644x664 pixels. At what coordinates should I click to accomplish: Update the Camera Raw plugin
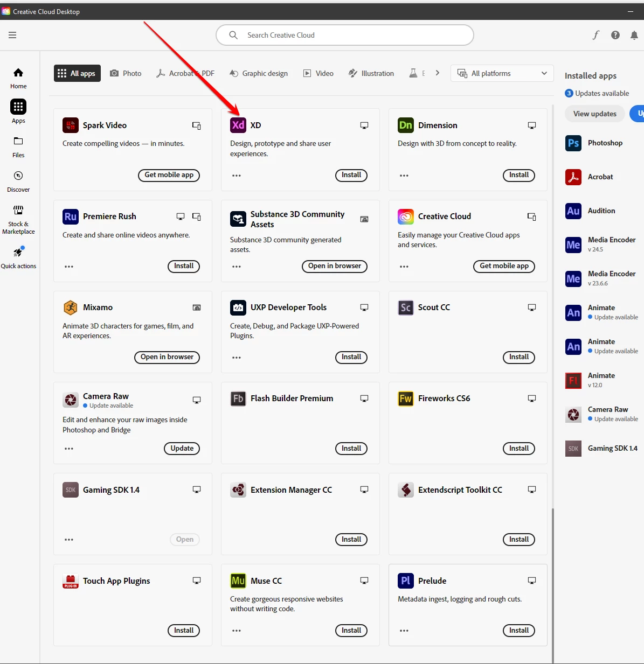click(x=182, y=449)
